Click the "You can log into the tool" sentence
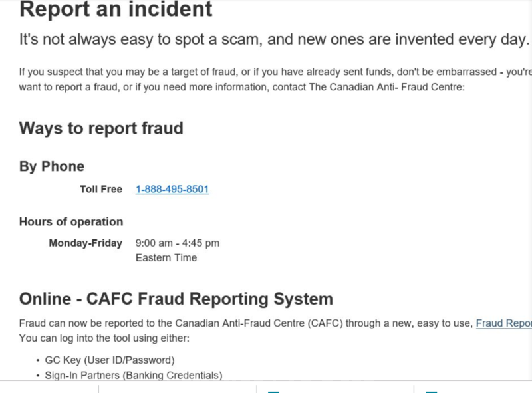Screen dimensions: 532x393 point(104,338)
